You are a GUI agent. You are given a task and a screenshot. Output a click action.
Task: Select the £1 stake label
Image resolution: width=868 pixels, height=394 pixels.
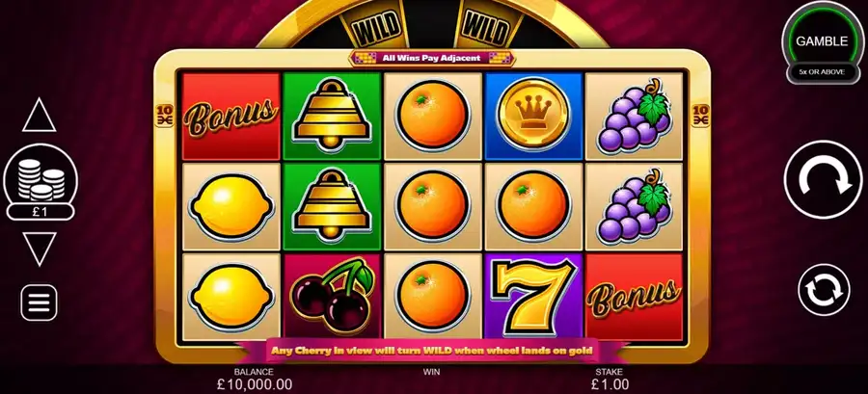coord(40,212)
